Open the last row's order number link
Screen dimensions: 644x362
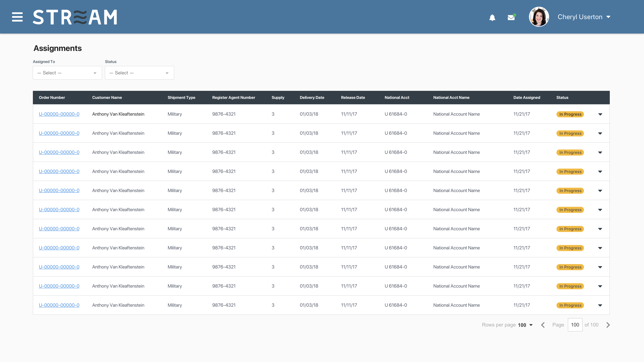tap(59, 305)
